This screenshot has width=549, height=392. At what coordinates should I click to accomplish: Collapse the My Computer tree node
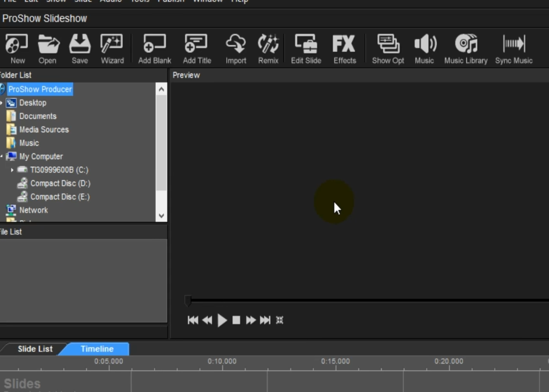click(2, 157)
